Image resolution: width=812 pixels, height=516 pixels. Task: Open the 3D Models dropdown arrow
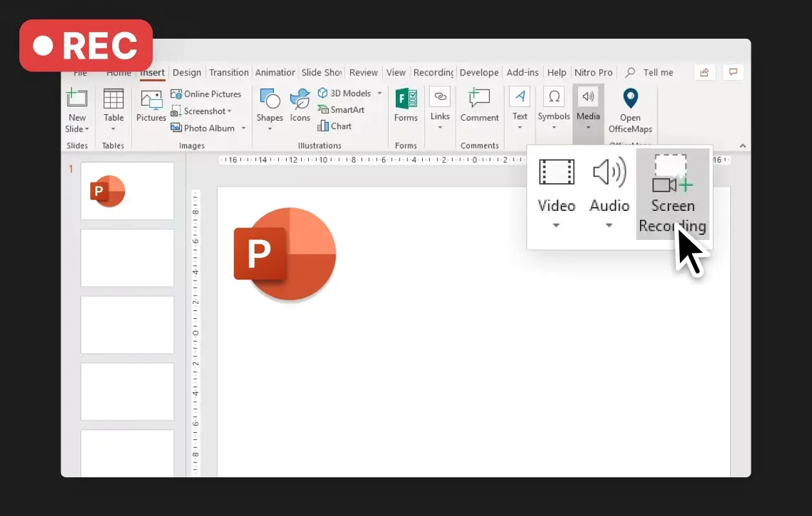coord(379,93)
